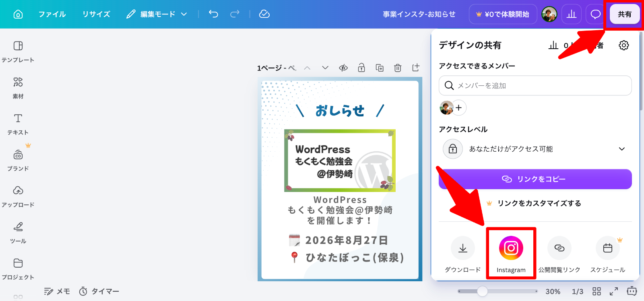
Task: Open grid view of pages
Action: [x=597, y=291]
